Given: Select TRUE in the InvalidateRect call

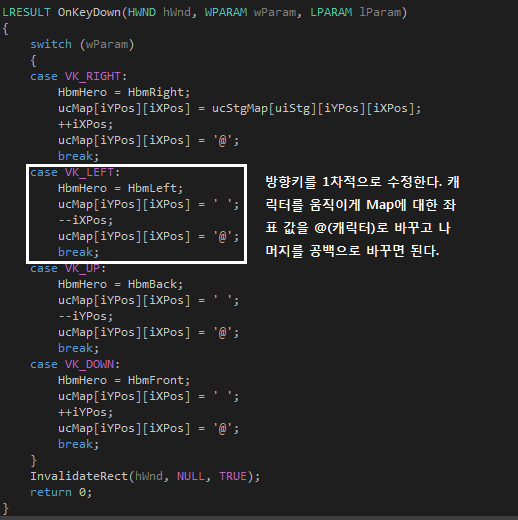Looking at the screenshot, I should (233, 476).
